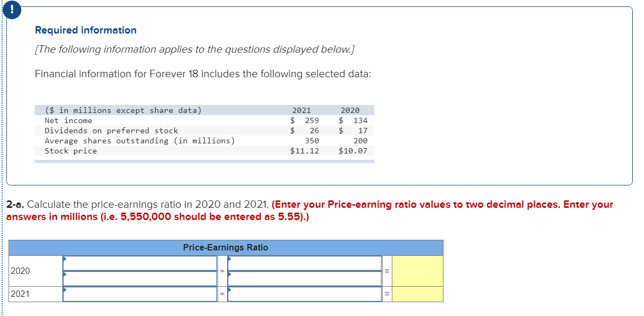Click the blue flag marker on 2020 numerator field
Screen dimensions: 644x316
tap(65, 259)
